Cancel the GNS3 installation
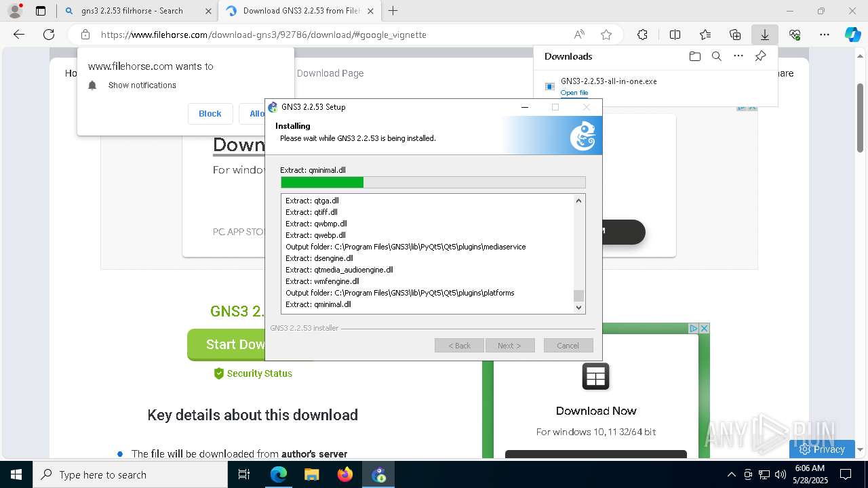The height and width of the screenshot is (488, 868). pyautogui.click(x=568, y=346)
